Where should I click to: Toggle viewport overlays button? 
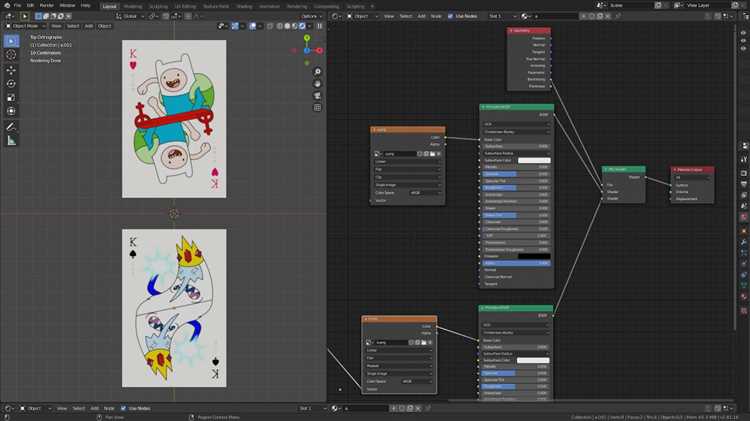pos(253,26)
